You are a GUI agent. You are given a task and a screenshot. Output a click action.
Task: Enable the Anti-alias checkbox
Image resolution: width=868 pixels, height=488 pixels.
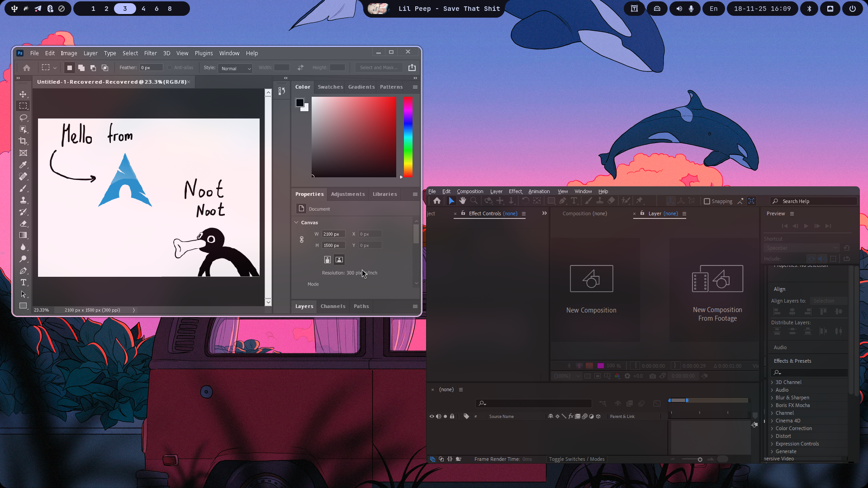[170, 67]
